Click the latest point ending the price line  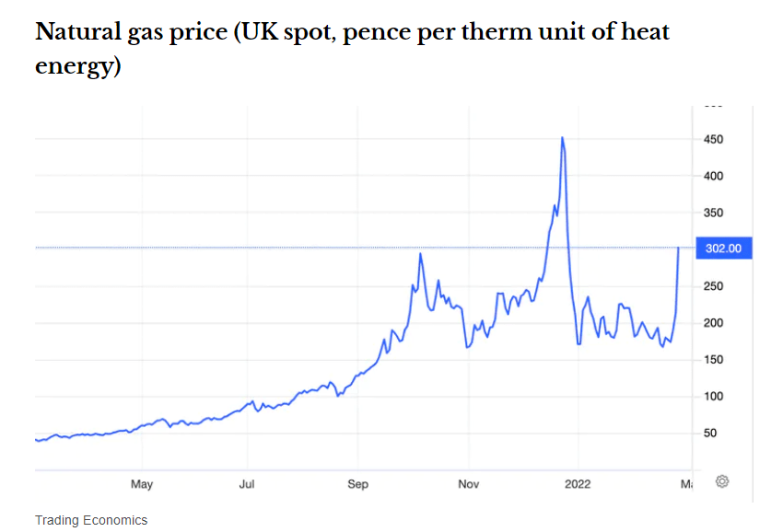point(679,248)
